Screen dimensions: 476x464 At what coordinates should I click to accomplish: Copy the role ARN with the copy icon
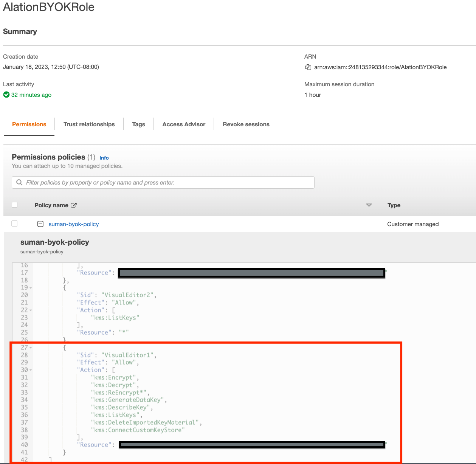pos(308,67)
